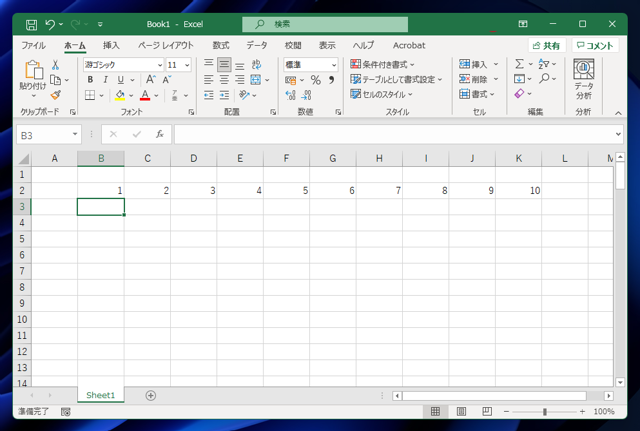The image size is (640, 431).
Task: Switch to the Insert tab
Action: click(x=111, y=45)
